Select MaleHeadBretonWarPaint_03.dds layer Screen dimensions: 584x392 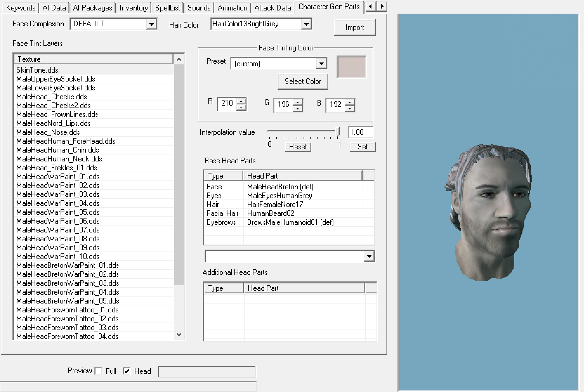(94, 283)
